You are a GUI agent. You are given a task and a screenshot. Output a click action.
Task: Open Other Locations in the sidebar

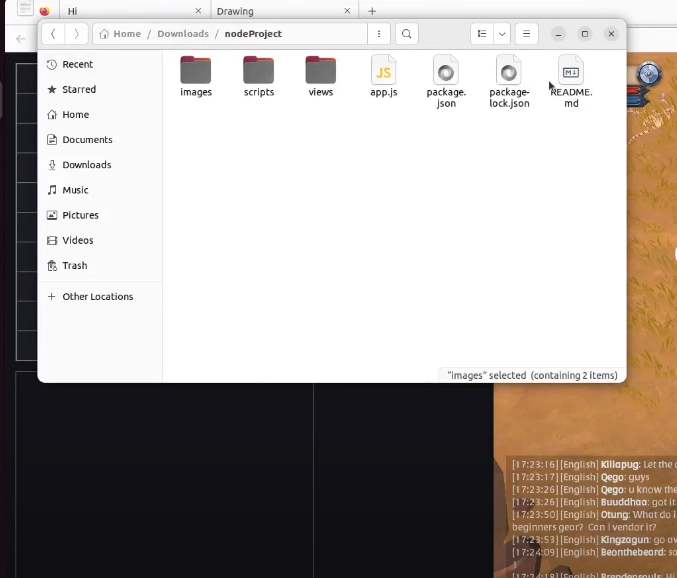coord(97,297)
